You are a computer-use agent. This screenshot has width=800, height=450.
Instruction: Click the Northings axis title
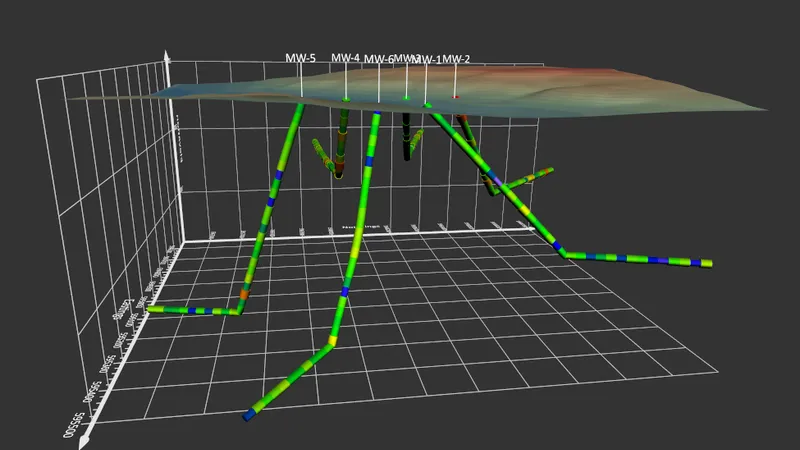(x=360, y=226)
